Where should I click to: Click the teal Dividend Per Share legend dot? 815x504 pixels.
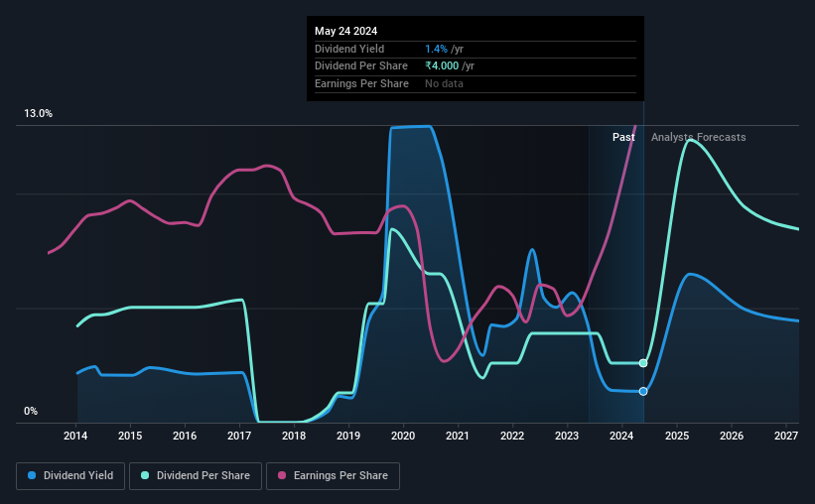click(x=145, y=475)
